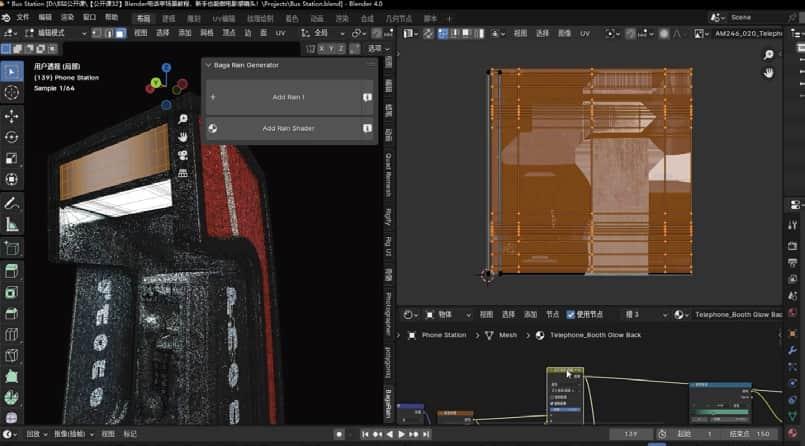Click the Select Box tool
This screenshot has height=446, width=805.
click(x=12, y=72)
